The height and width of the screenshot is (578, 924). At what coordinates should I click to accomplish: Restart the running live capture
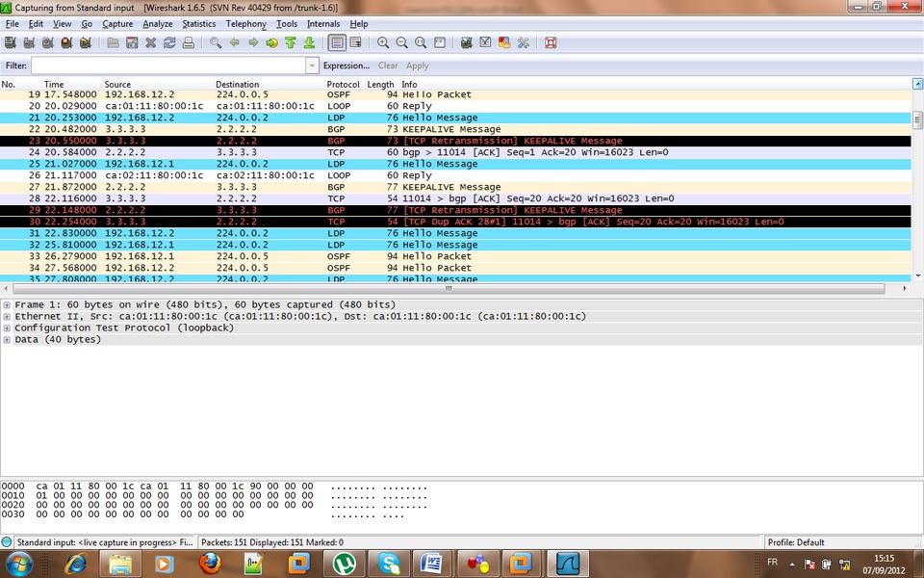click(86, 42)
